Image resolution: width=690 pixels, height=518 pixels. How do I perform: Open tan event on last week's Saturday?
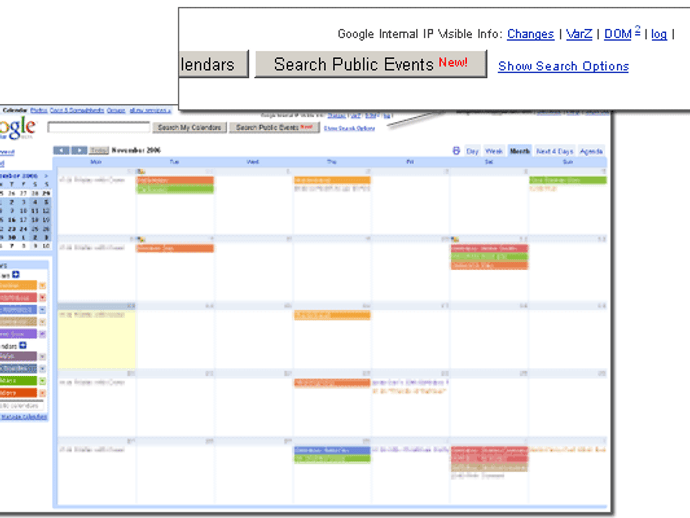point(489,467)
